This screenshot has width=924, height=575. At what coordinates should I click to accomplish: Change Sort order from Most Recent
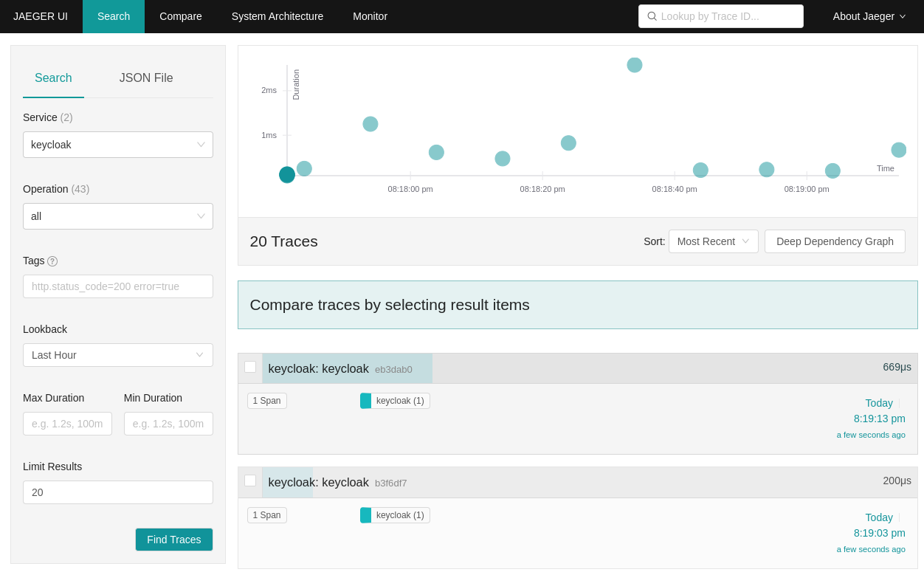point(713,241)
